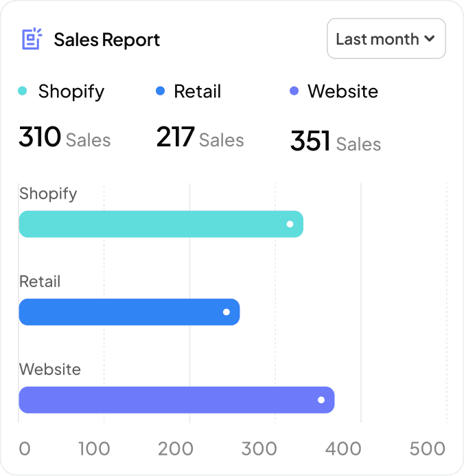Click the purple Website legend dot
This screenshot has height=476, width=464.
[294, 91]
